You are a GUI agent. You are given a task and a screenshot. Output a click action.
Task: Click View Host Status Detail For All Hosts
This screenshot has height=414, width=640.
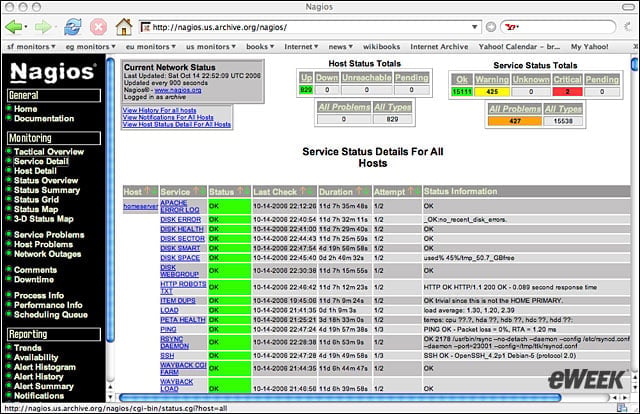point(176,124)
